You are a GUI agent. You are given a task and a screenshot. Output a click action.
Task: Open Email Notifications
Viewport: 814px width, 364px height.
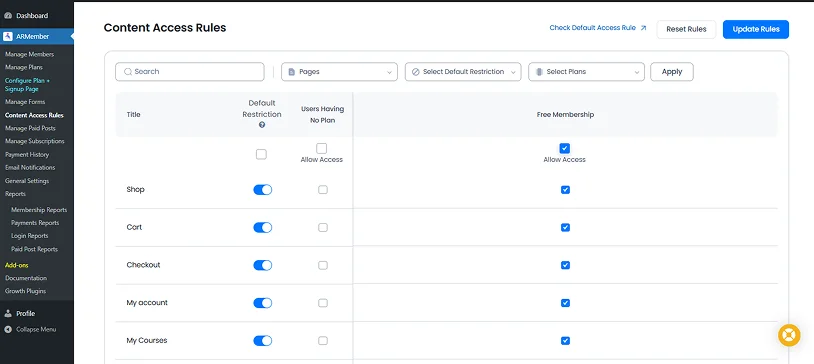(x=30, y=168)
